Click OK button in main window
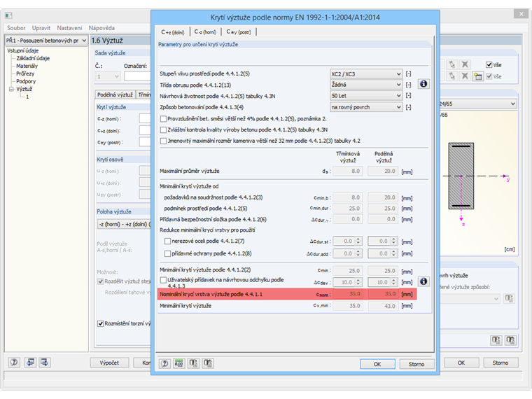Screen dimensions: 532x399 [461, 363]
